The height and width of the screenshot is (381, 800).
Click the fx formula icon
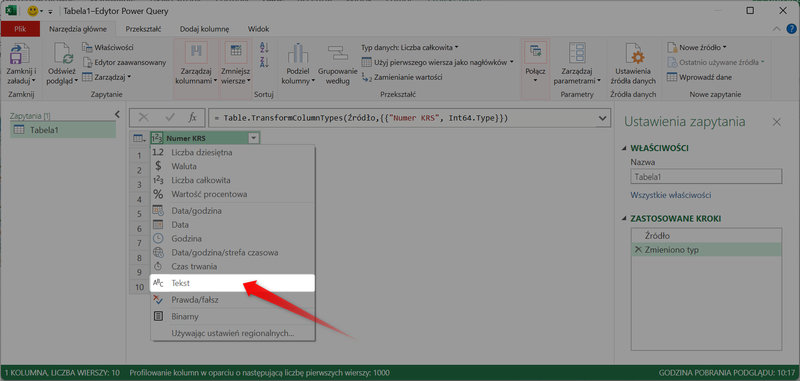tap(192, 118)
